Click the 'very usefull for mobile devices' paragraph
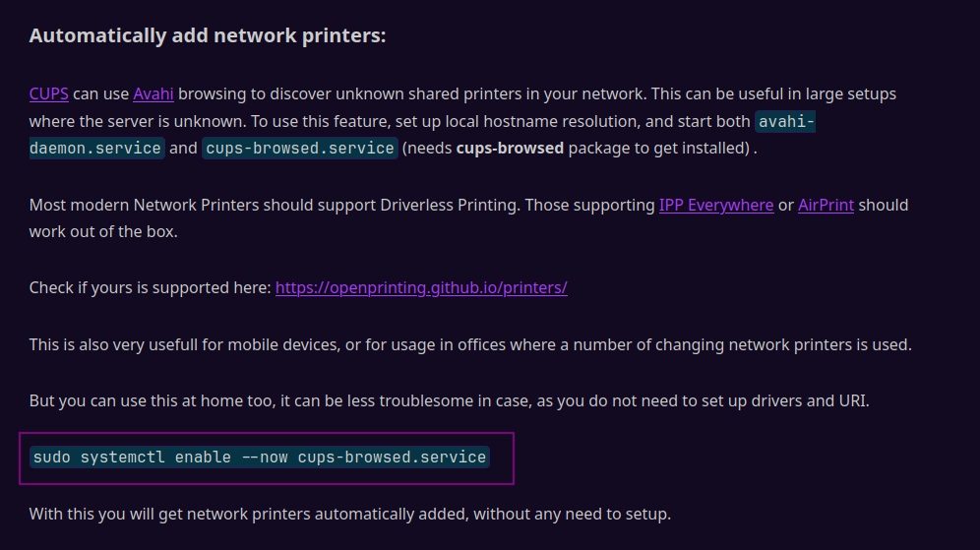This screenshot has width=980, height=550. coord(470,345)
